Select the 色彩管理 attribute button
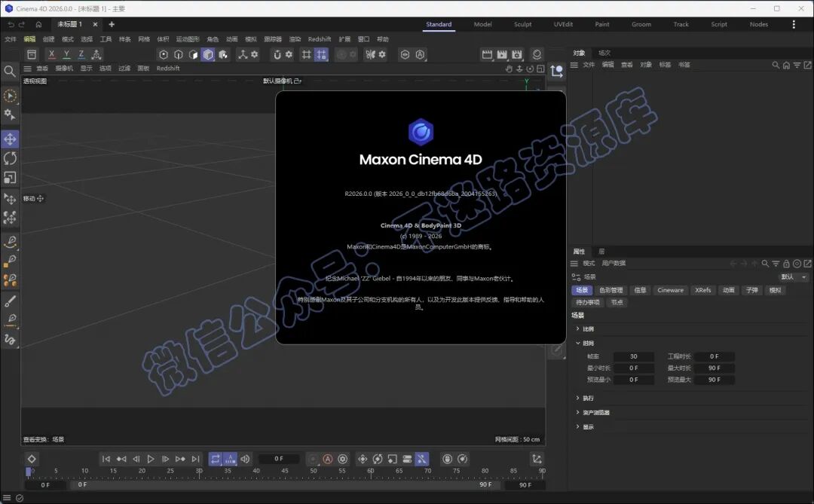 tap(611, 290)
